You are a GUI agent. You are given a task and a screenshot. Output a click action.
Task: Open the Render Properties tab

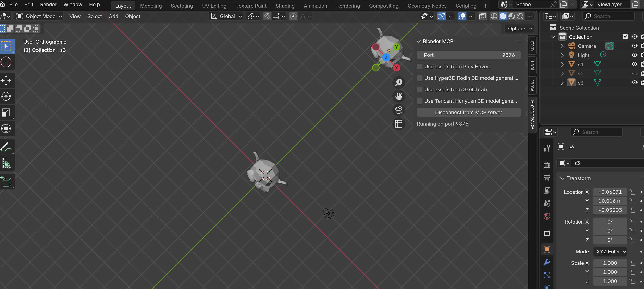(x=547, y=165)
